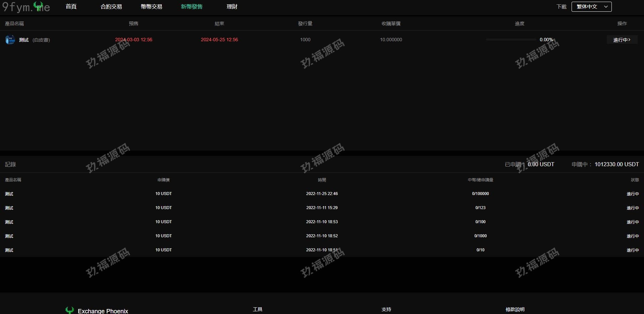The height and width of the screenshot is (314, 644).
Task: Click status 進行中 on 0/10 record
Action: (633, 250)
